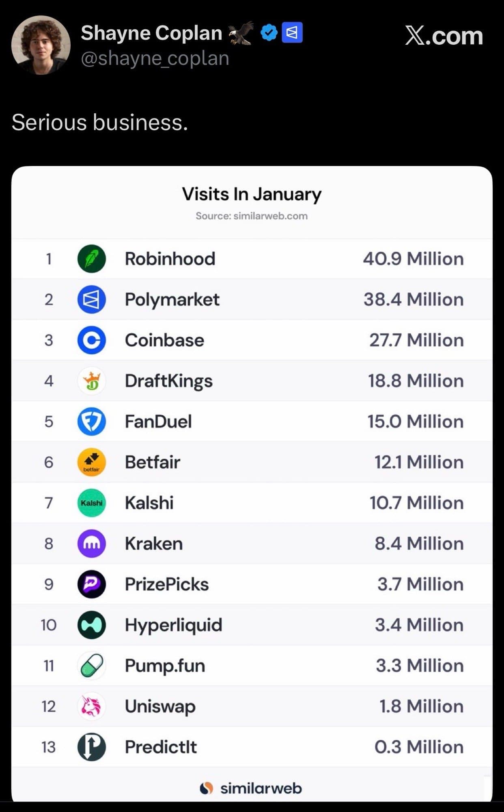This screenshot has width=504, height=812.
Task: Click the Robinhood feather logo icon
Action: point(92,259)
